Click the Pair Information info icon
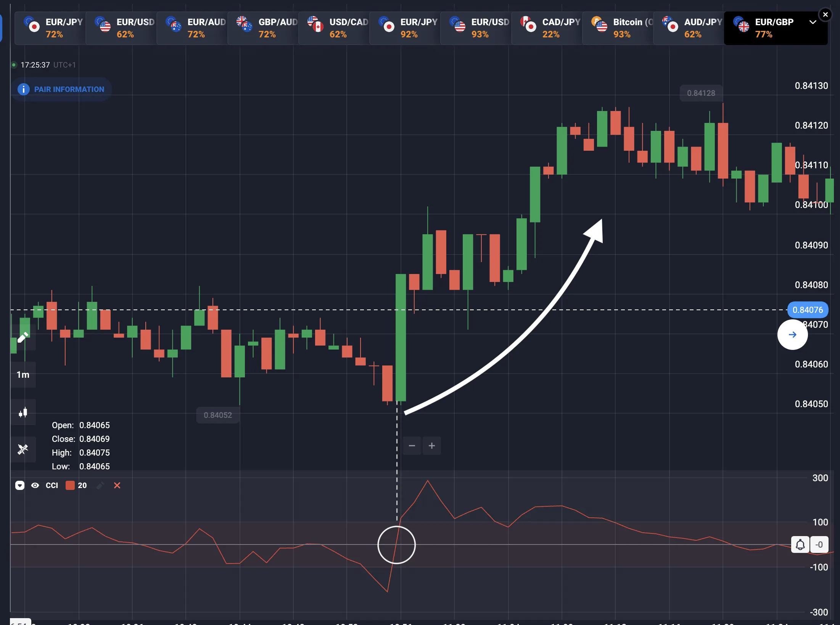 coord(24,89)
